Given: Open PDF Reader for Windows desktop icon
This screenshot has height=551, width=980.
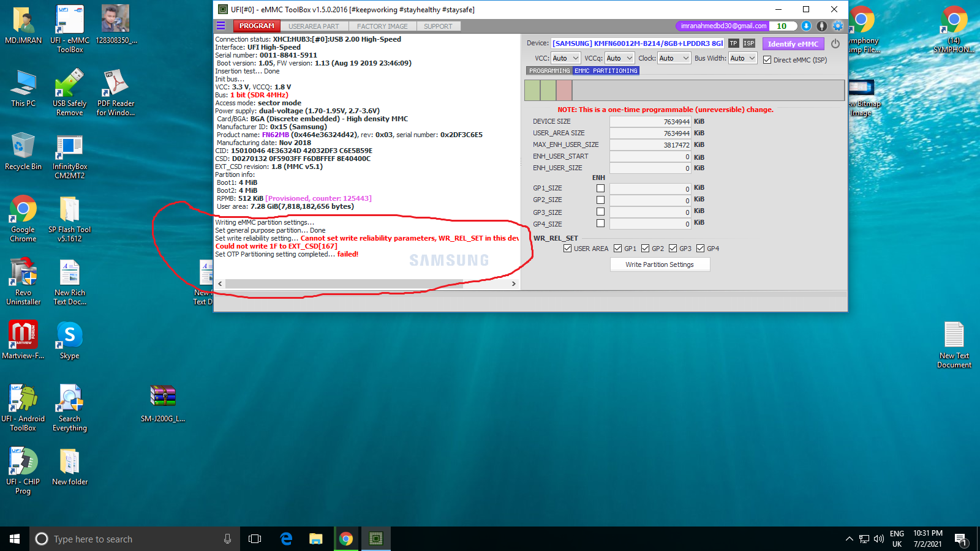Looking at the screenshot, I should [116, 92].
